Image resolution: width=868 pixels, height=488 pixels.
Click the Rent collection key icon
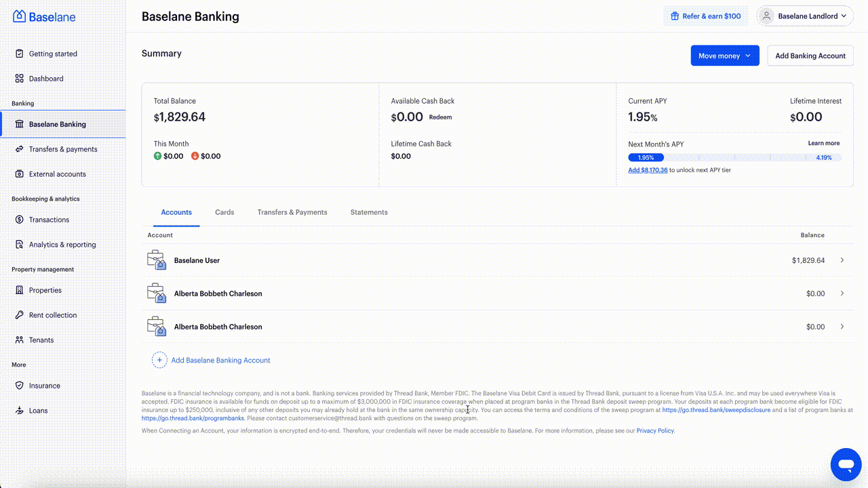coord(19,315)
